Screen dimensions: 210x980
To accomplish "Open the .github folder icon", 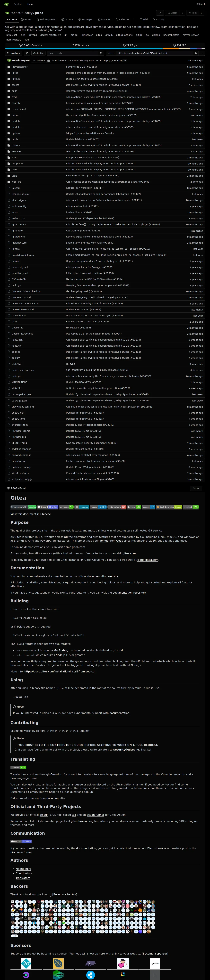I will pyautogui.click(x=9, y=79).
